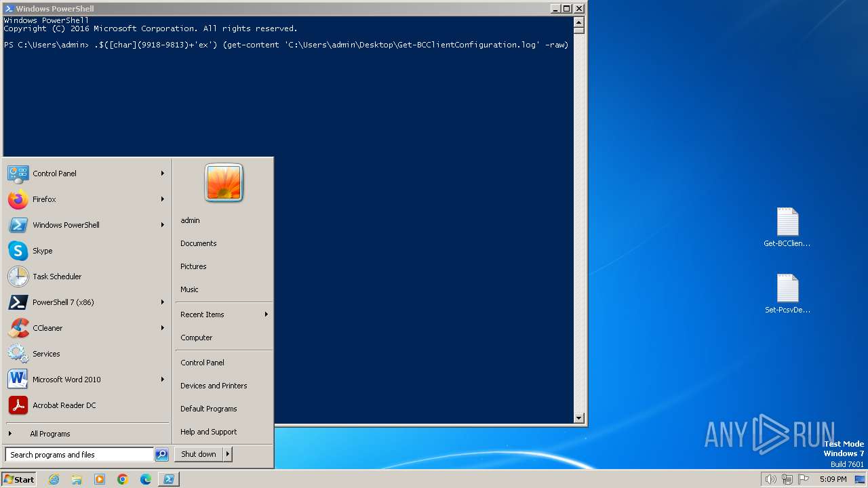Launch PowerShell 7 (x86) entry
This screenshot has height=488, width=868.
point(87,302)
